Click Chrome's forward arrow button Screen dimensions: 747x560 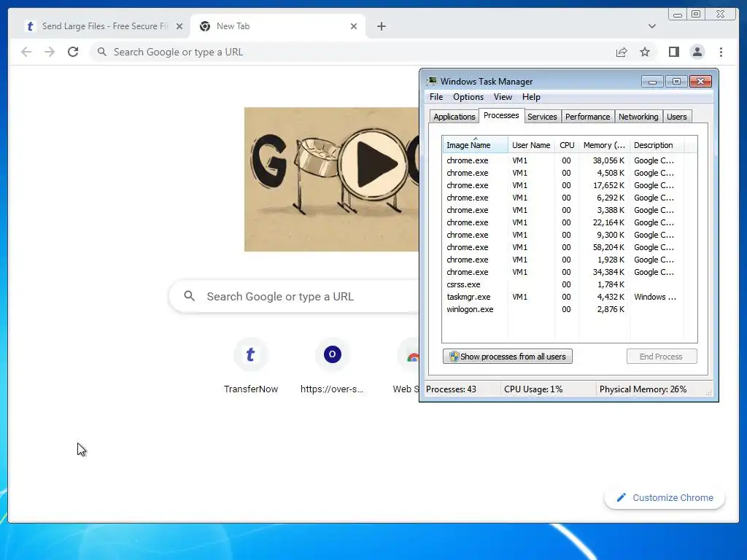coord(50,52)
